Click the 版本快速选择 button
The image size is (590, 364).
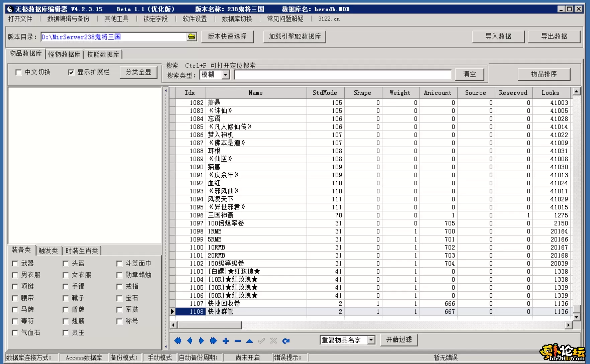tap(227, 36)
